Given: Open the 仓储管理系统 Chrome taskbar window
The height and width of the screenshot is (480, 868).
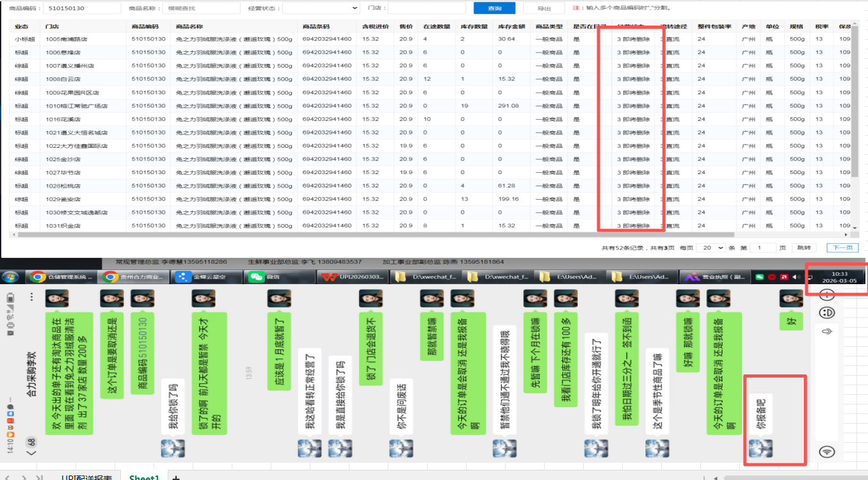Looking at the screenshot, I should click(62, 277).
